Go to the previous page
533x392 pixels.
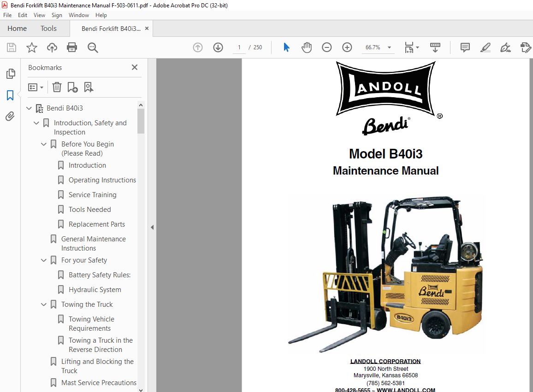(x=198, y=47)
